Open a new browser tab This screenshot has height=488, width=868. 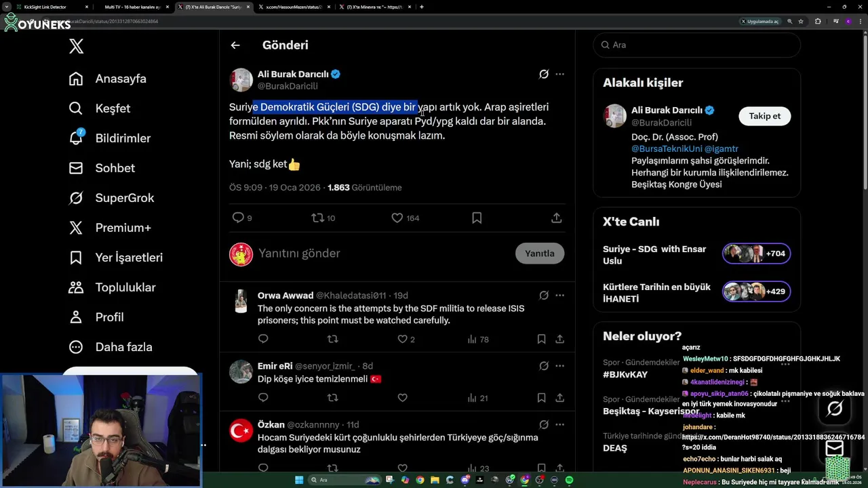(x=422, y=7)
